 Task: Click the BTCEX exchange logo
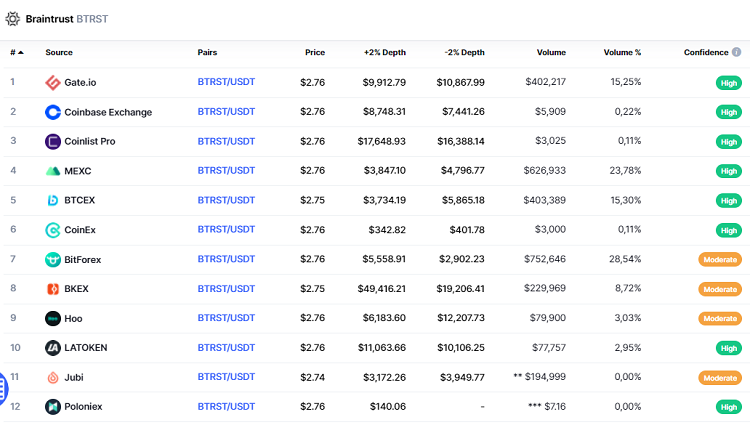(53, 200)
